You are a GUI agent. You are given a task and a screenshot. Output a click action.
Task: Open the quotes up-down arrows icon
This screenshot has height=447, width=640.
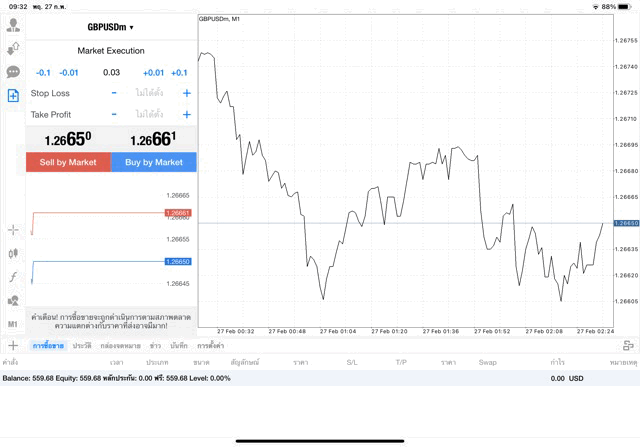tap(13, 49)
